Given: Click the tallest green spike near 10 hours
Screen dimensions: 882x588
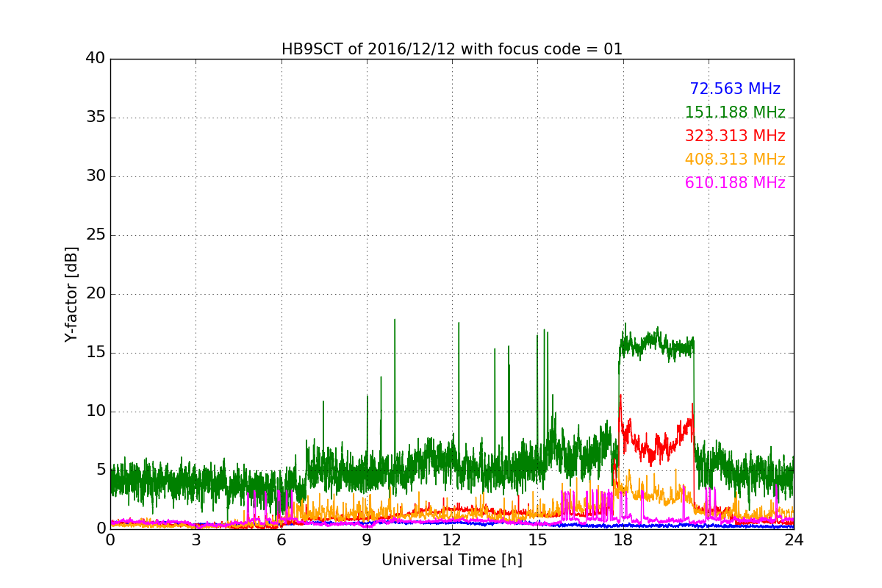Looking at the screenshot, I should pos(395,397).
